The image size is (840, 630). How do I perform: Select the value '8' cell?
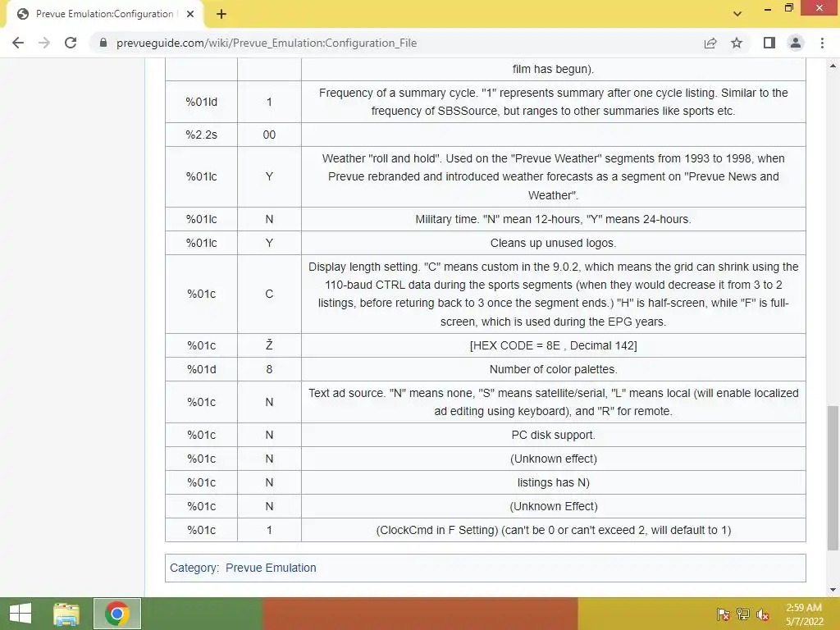(x=269, y=369)
